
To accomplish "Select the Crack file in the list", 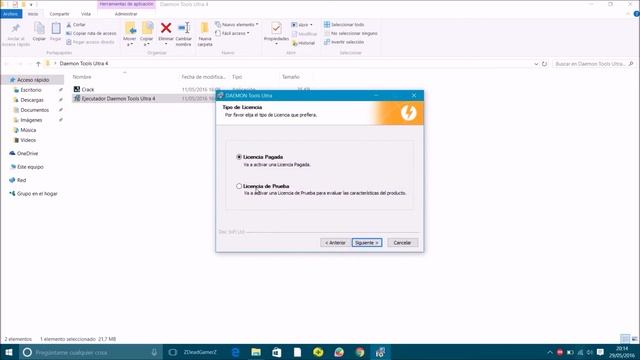I will coord(88,89).
